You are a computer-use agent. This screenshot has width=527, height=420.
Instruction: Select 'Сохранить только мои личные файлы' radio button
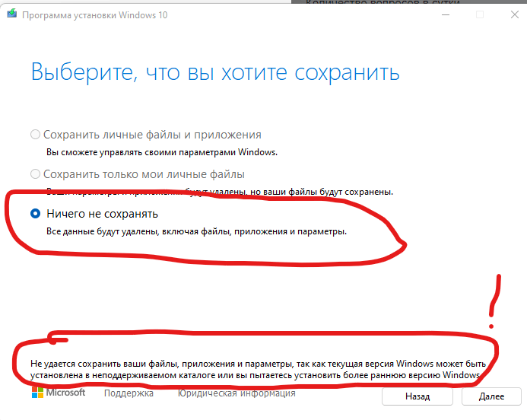pos(35,173)
